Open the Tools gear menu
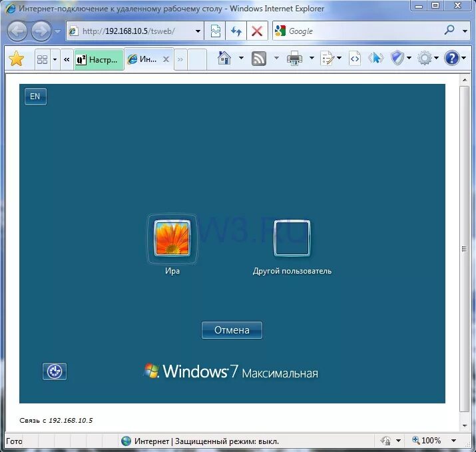Screen dimensions: 476x452 [425, 58]
